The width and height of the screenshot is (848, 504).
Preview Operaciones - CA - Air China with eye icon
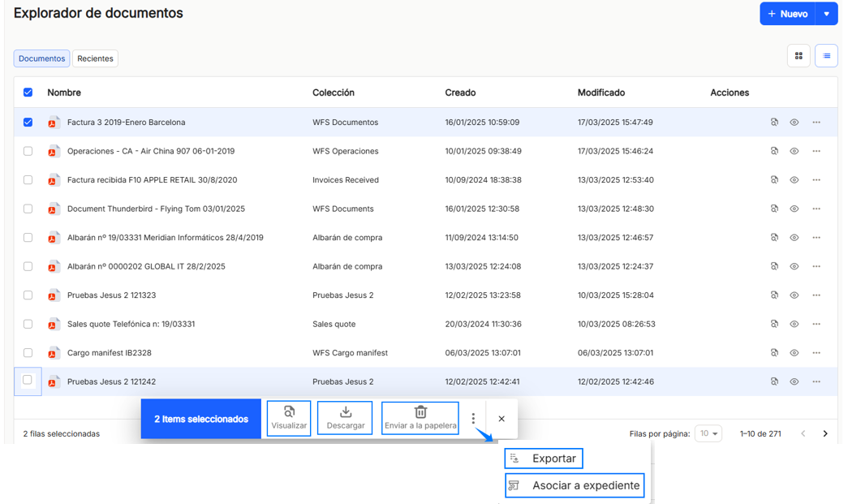point(794,151)
